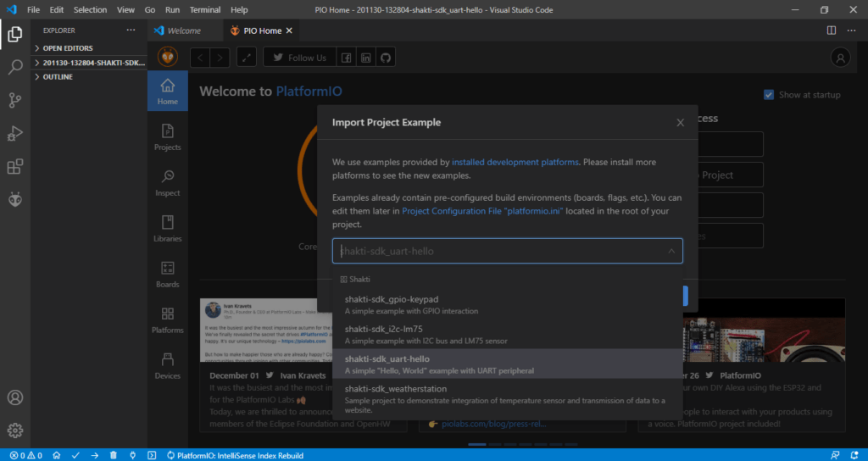Click the expand fullscreen icon in PIO toolbar

(x=247, y=58)
